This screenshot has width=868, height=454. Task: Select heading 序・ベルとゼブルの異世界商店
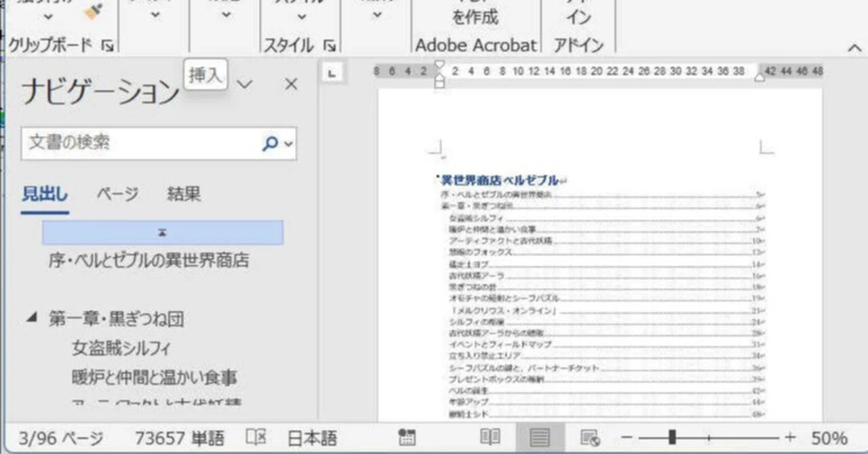pos(149,260)
